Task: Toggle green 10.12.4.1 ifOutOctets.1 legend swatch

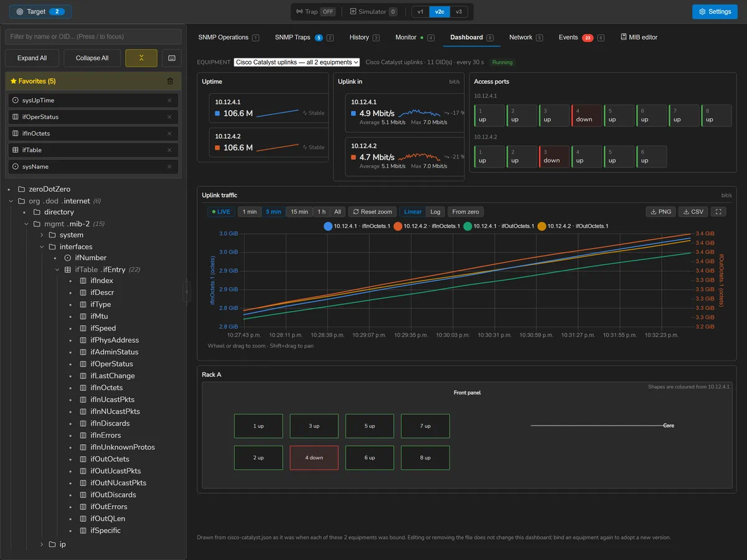Action: [x=467, y=226]
